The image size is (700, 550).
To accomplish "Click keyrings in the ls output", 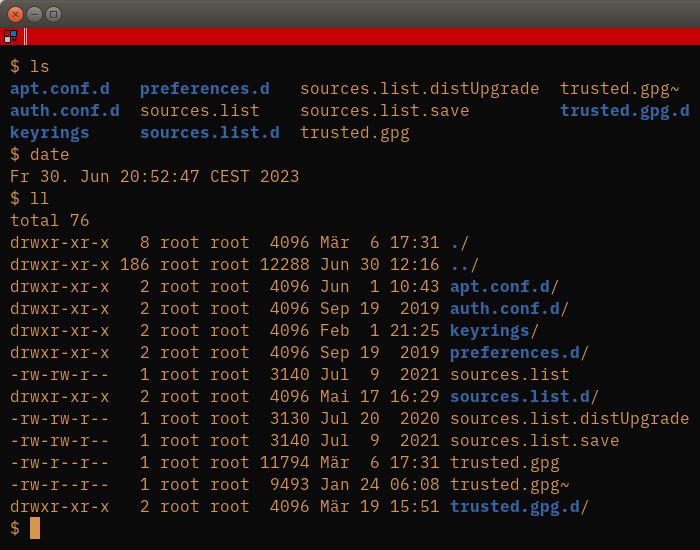I will (50, 132).
